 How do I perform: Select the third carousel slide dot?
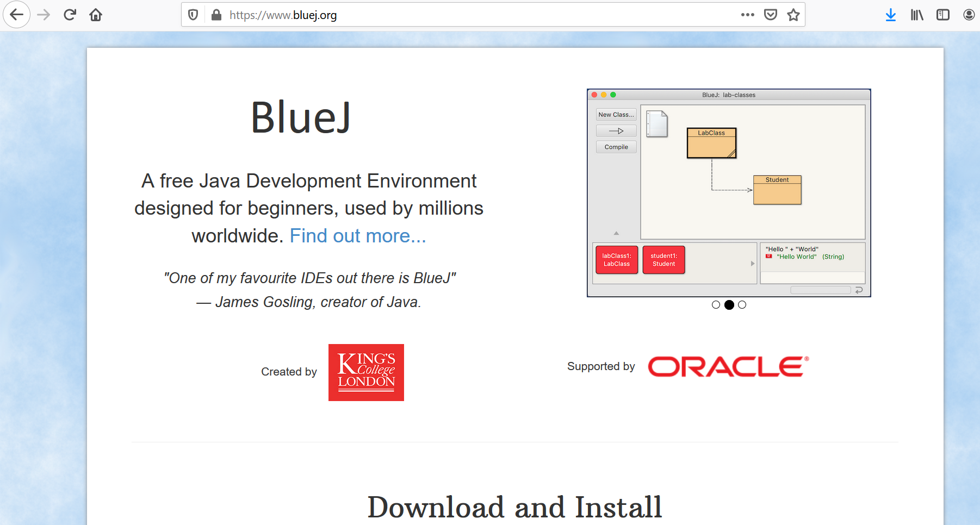click(742, 305)
